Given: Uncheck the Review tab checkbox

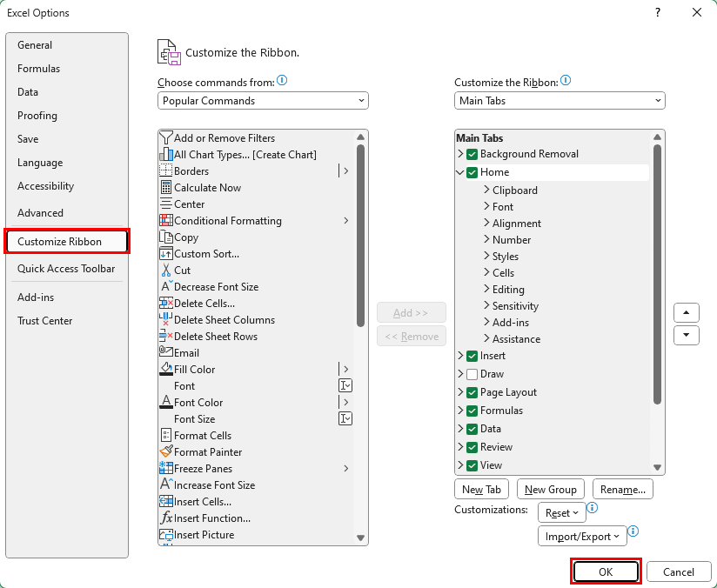Looking at the screenshot, I should pyautogui.click(x=472, y=447).
